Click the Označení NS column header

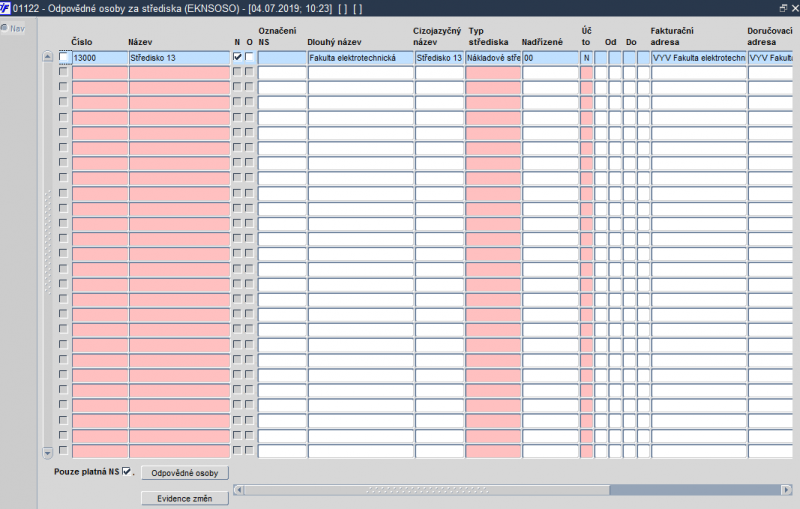point(277,36)
